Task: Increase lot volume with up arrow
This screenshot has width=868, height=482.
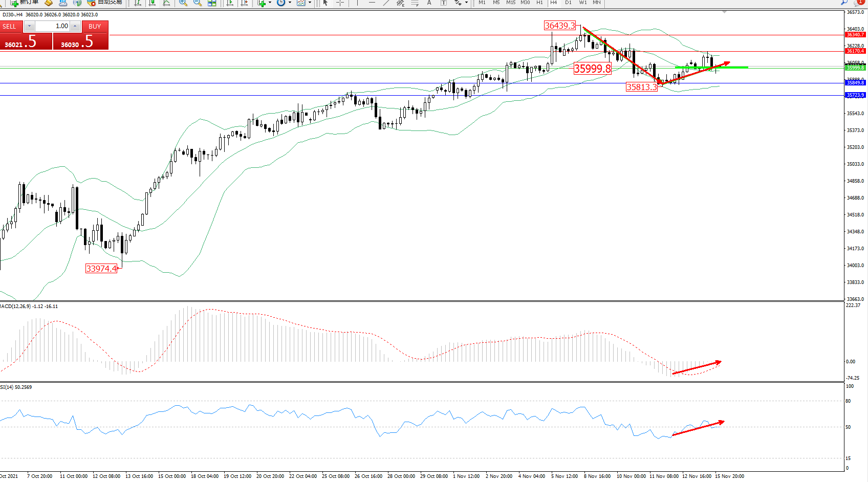Action: point(75,26)
